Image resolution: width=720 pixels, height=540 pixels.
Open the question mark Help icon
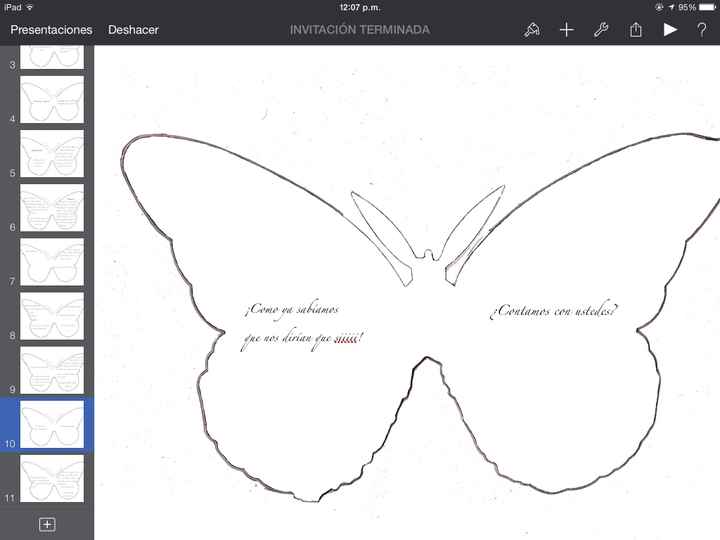coord(702,30)
